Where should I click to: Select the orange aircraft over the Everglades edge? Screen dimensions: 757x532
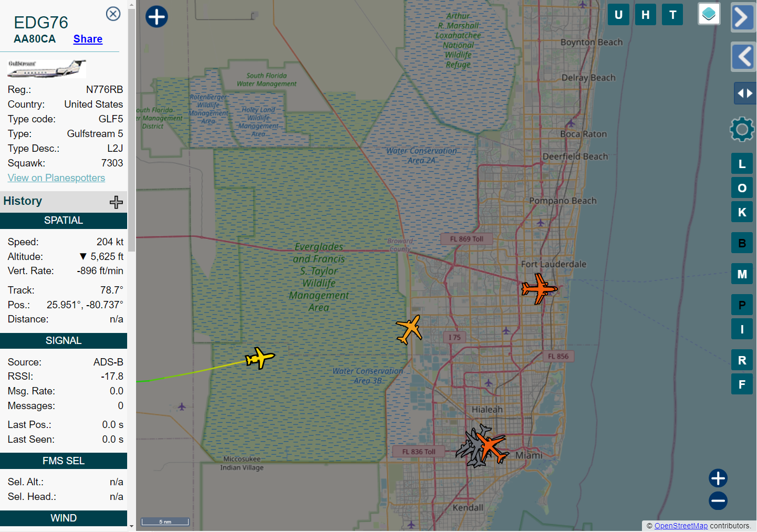(x=409, y=329)
